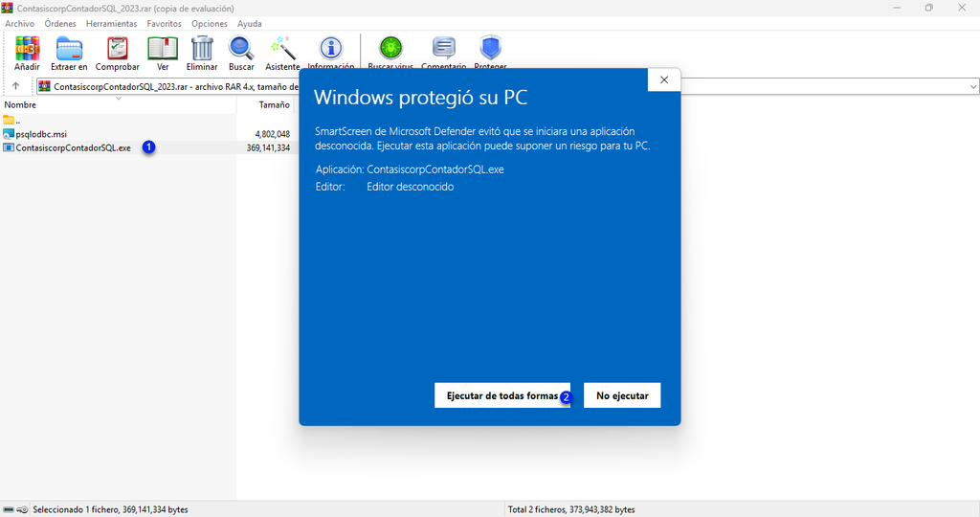Click the size value 369,141,334
This screenshot has height=517, width=980.
point(268,147)
